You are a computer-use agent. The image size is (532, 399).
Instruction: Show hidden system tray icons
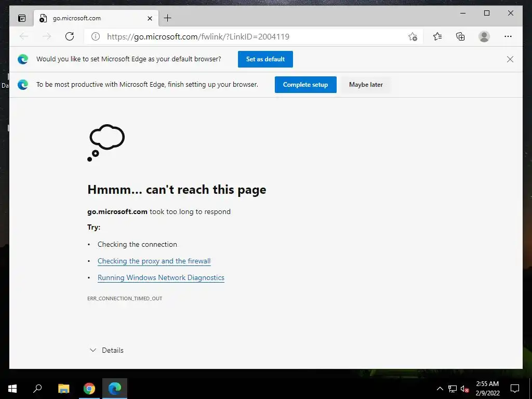point(440,389)
